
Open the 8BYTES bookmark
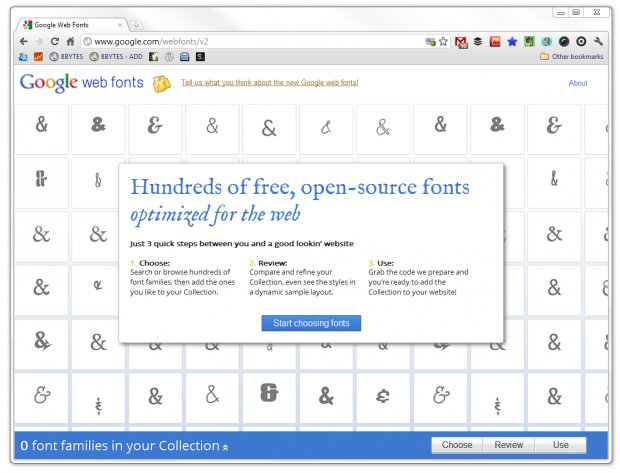point(66,57)
